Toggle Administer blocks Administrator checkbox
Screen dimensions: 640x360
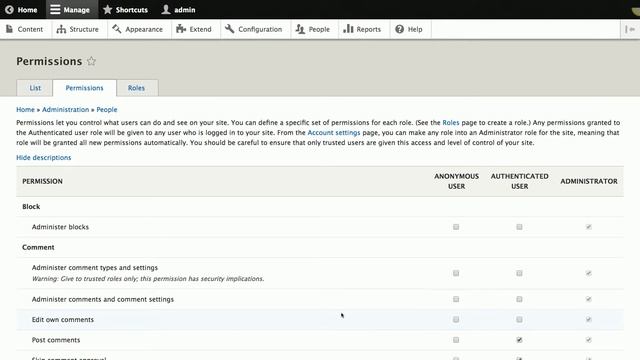click(x=589, y=227)
